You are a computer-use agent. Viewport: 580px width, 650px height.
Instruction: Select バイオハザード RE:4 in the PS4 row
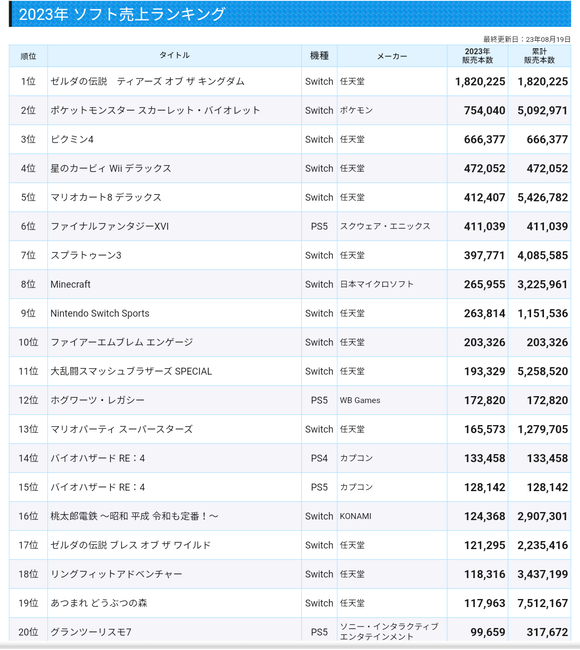pyautogui.click(x=97, y=458)
